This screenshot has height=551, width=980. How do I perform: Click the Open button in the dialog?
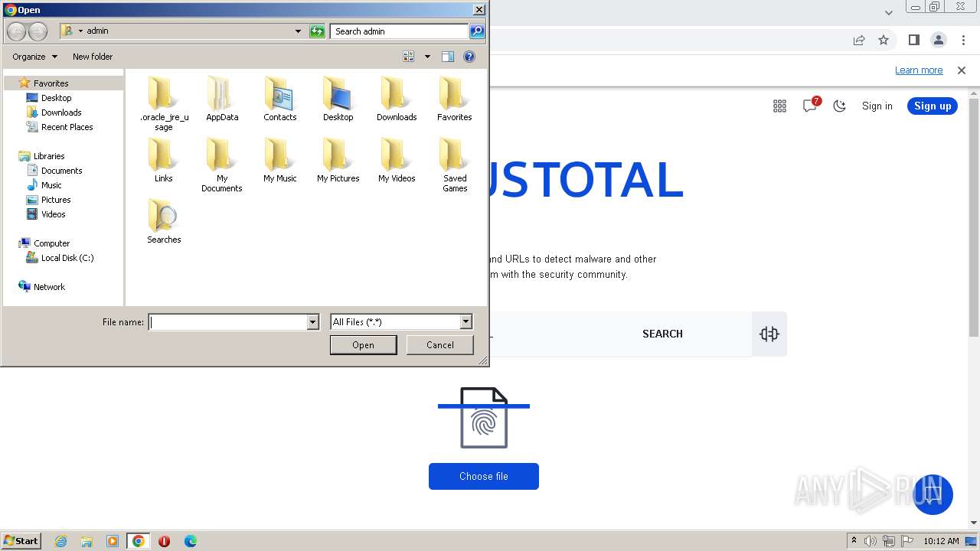pyautogui.click(x=363, y=345)
